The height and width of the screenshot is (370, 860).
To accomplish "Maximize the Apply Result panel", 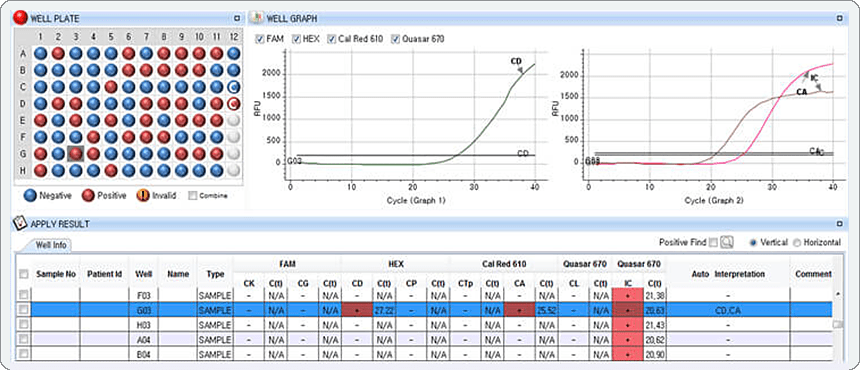I will click(x=840, y=224).
